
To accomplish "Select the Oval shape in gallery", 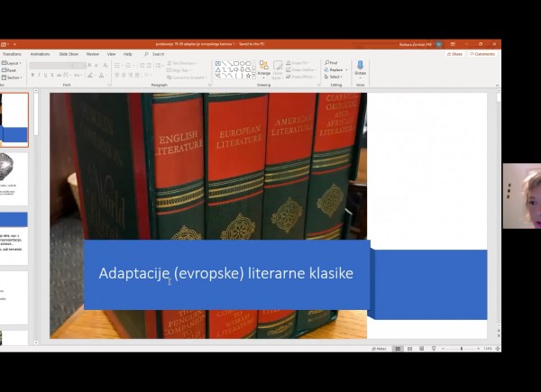I will [x=243, y=63].
